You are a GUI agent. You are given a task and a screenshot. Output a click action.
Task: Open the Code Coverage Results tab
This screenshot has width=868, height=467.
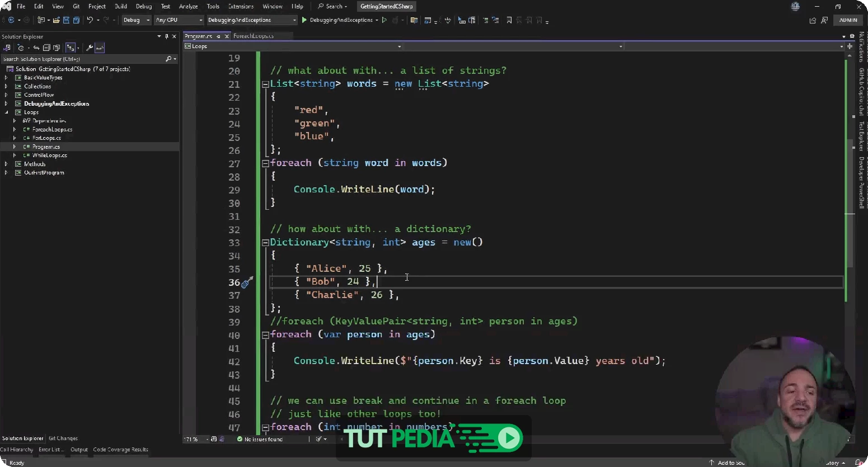click(121, 450)
